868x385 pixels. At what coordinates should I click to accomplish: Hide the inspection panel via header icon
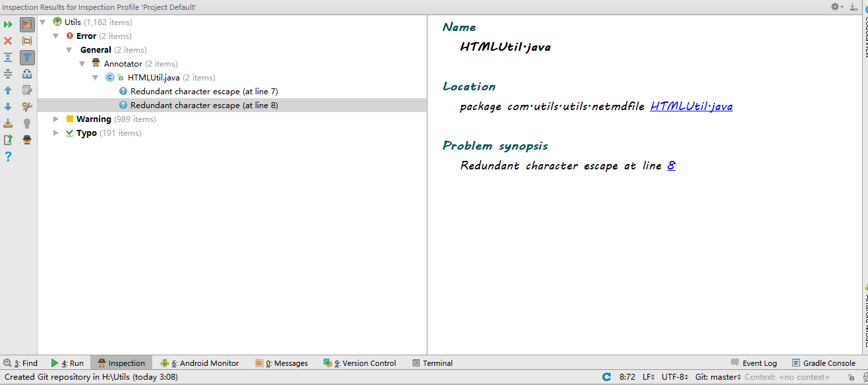(854, 7)
